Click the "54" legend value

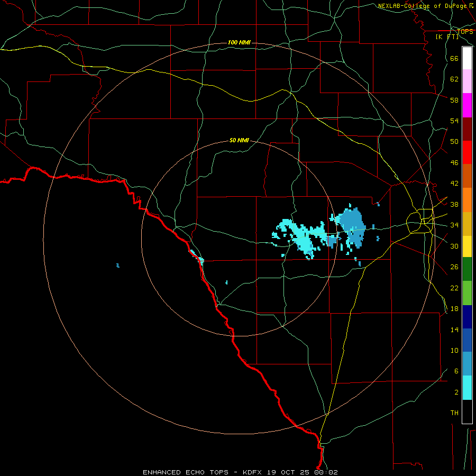(x=454, y=121)
